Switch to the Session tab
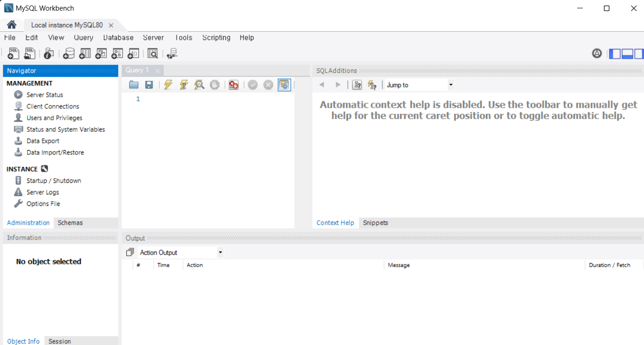644x345 pixels. point(59,341)
